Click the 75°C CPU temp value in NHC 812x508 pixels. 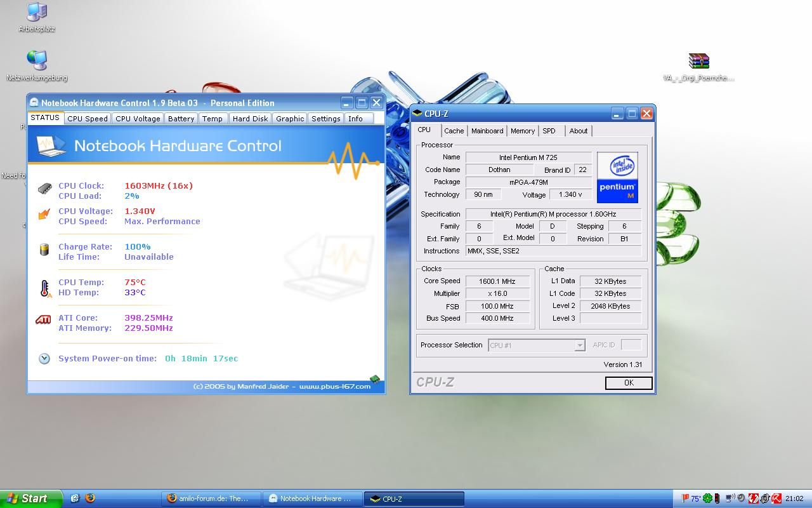click(135, 282)
